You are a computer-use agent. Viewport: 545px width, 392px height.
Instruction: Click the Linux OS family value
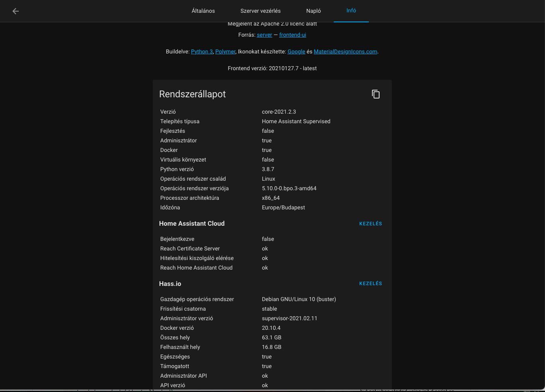pyautogui.click(x=268, y=179)
